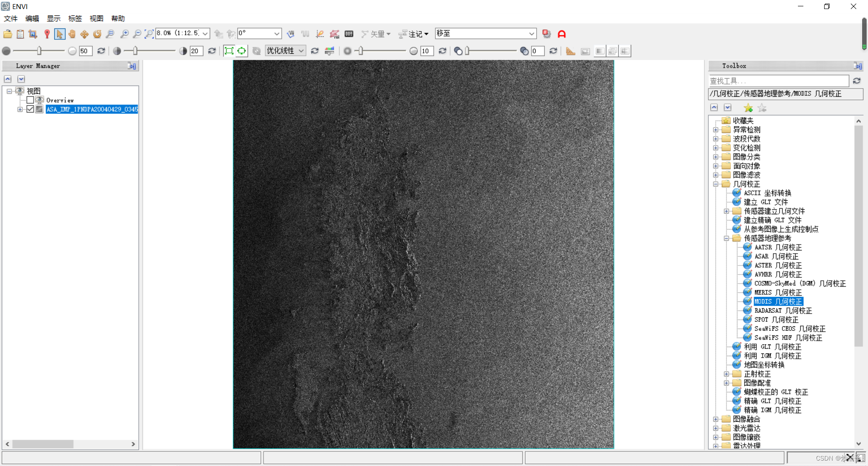Detach the Layer Manager panel icon

pyautogui.click(x=132, y=66)
